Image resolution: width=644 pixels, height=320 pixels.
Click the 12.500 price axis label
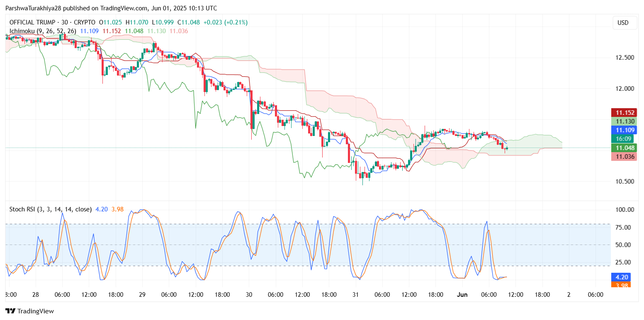pos(624,57)
